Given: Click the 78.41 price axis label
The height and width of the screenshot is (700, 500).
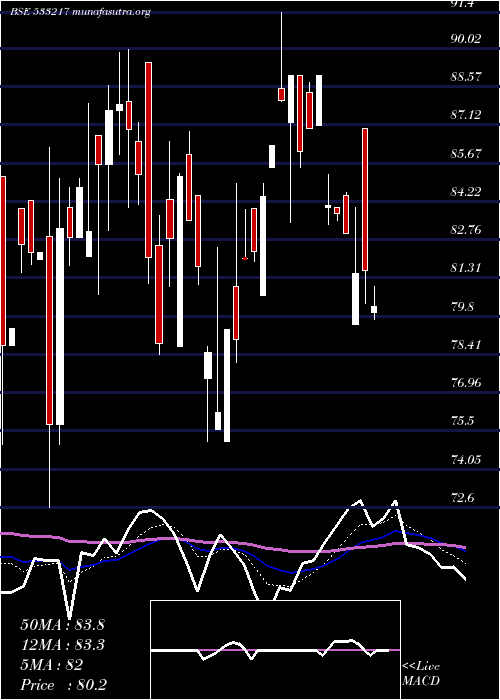Looking at the screenshot, I should (466, 345).
